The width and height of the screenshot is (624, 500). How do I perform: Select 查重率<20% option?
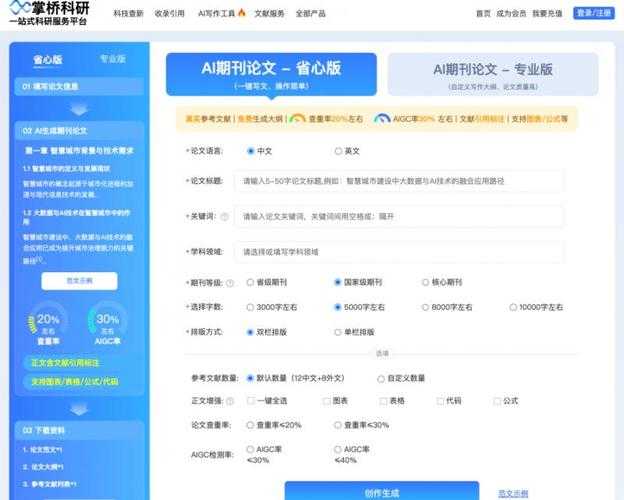point(250,425)
